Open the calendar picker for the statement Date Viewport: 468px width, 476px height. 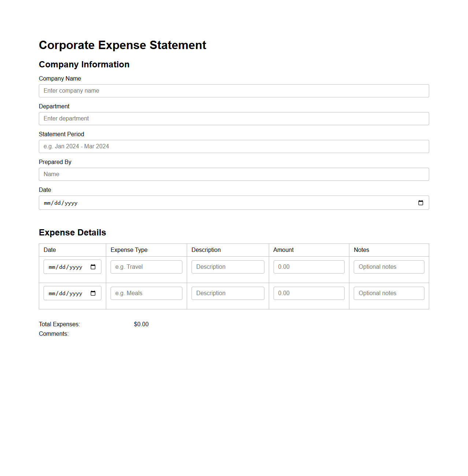(x=420, y=202)
